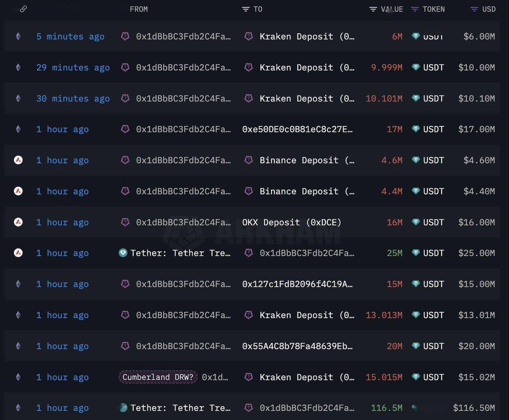This screenshot has width=509, height=420.
Task: Open Tether Treasury sender on the $116.50M row
Action: coord(181,408)
